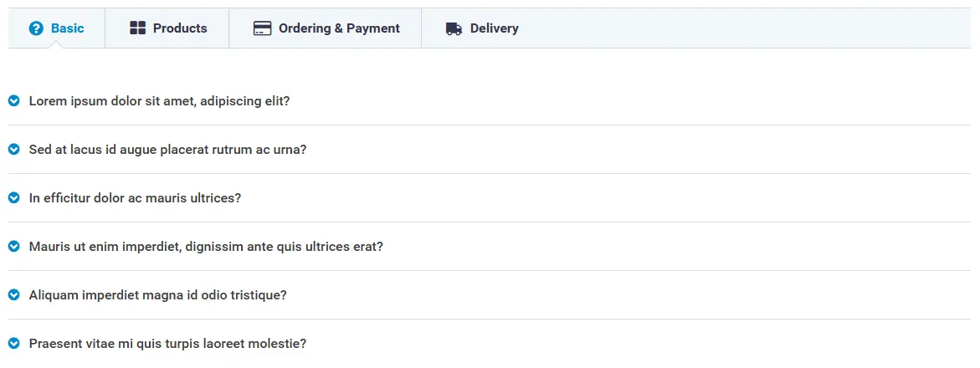
Task: Click chevron icon next to 'Praesent vitae mi quis'
Action: coord(13,344)
